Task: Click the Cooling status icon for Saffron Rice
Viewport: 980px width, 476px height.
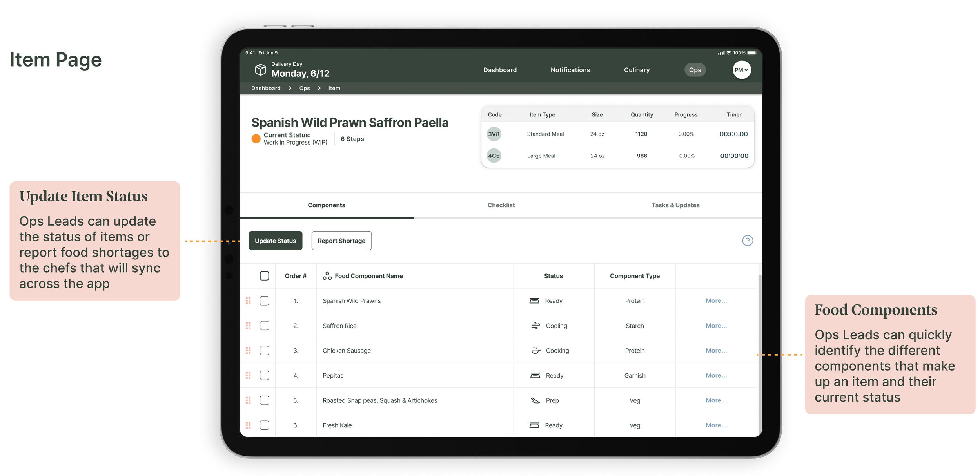Action: 535,326
